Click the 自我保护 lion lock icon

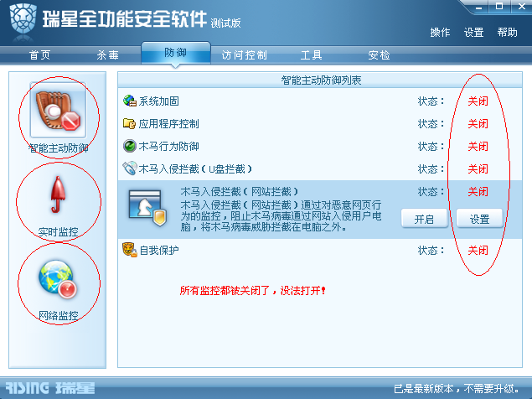click(130, 250)
